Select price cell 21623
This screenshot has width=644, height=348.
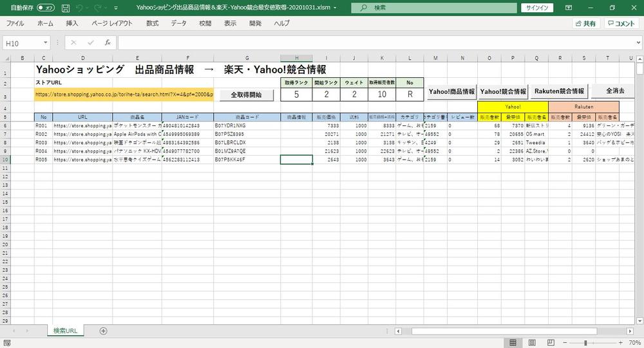point(326,151)
